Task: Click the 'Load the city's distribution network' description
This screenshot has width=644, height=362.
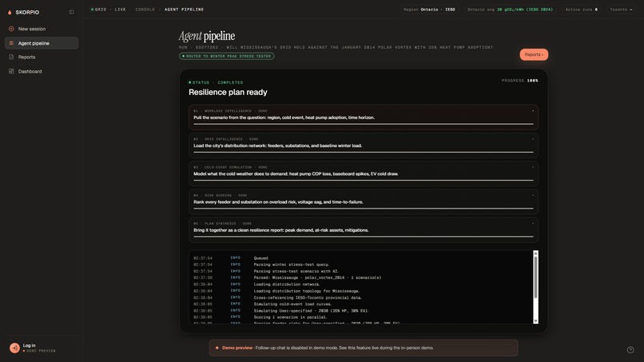Action: click(x=277, y=146)
